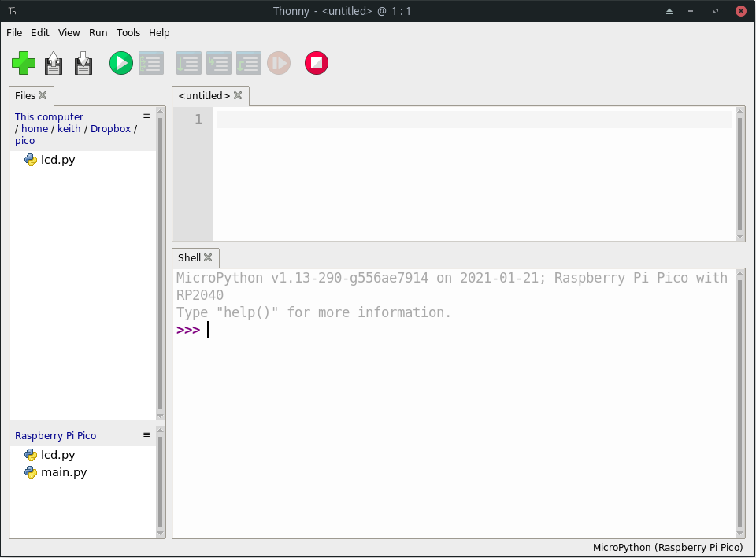The height and width of the screenshot is (558, 756).
Task: Click the editor vertical scrollbar
Action: tap(739, 173)
